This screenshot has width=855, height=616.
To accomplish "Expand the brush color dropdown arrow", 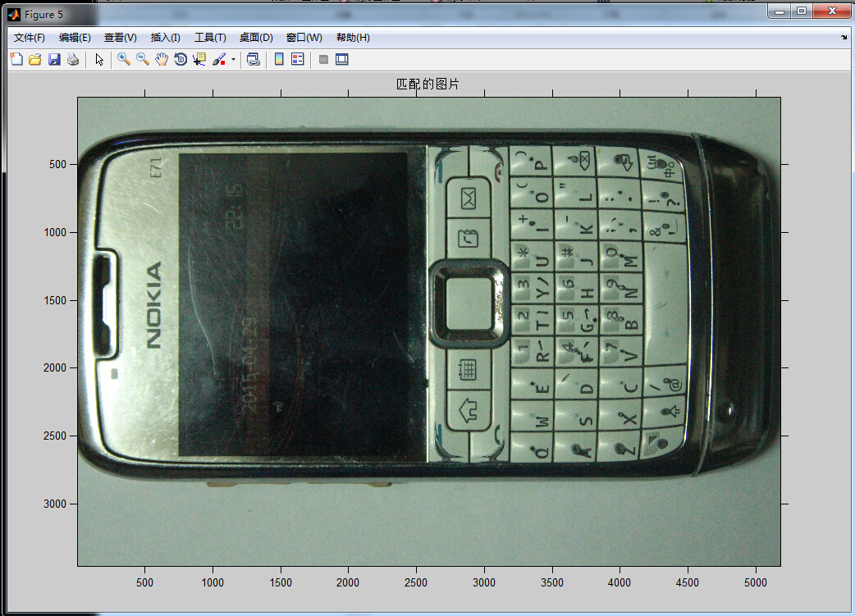I will pyautogui.click(x=233, y=59).
